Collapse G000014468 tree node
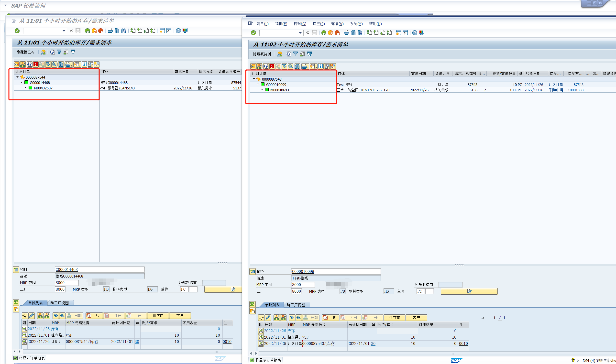 (22, 83)
